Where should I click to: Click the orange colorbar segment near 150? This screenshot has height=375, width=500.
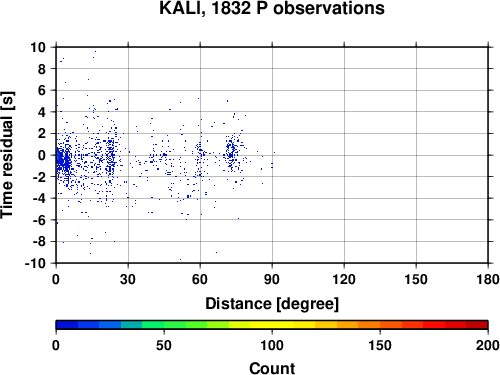380,325
